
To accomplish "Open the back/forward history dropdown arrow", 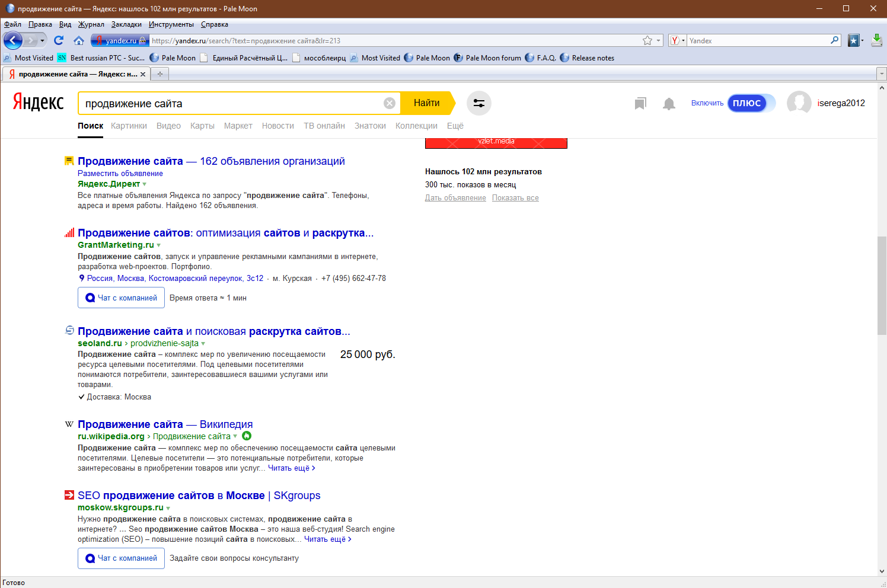I will tap(42, 41).
